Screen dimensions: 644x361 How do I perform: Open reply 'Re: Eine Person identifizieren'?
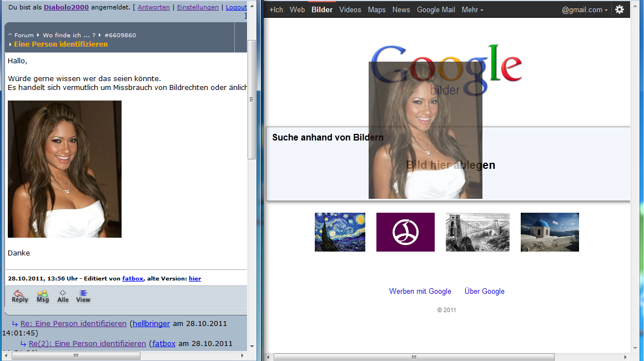[x=73, y=324]
